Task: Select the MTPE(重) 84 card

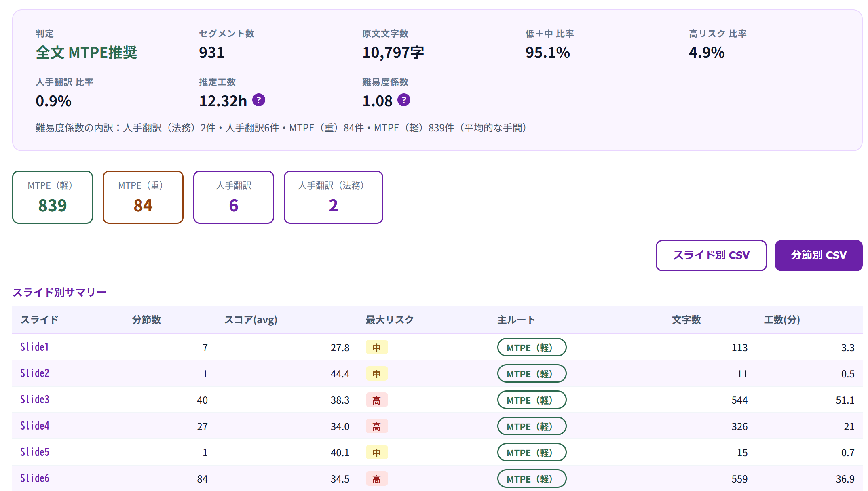Action: tap(143, 197)
